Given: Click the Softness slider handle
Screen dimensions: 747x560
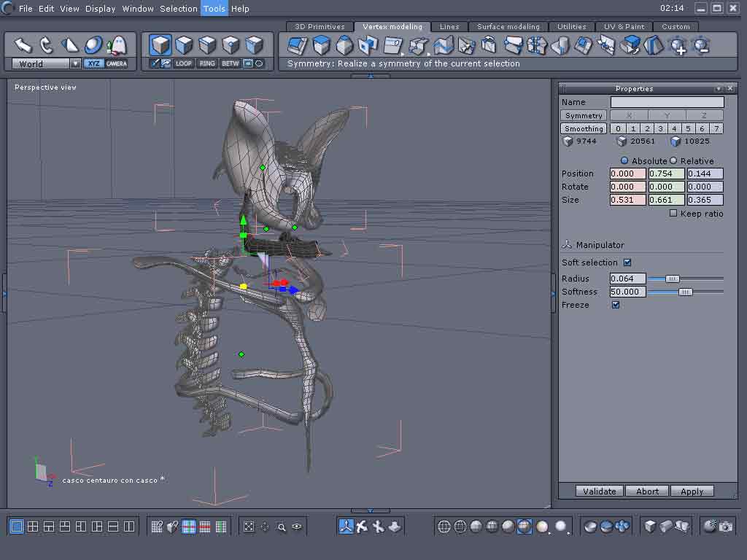Looking at the screenshot, I should 685,292.
